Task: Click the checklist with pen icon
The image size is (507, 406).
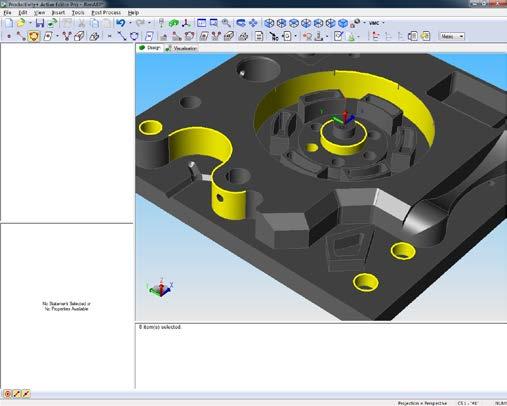Action: point(338,36)
